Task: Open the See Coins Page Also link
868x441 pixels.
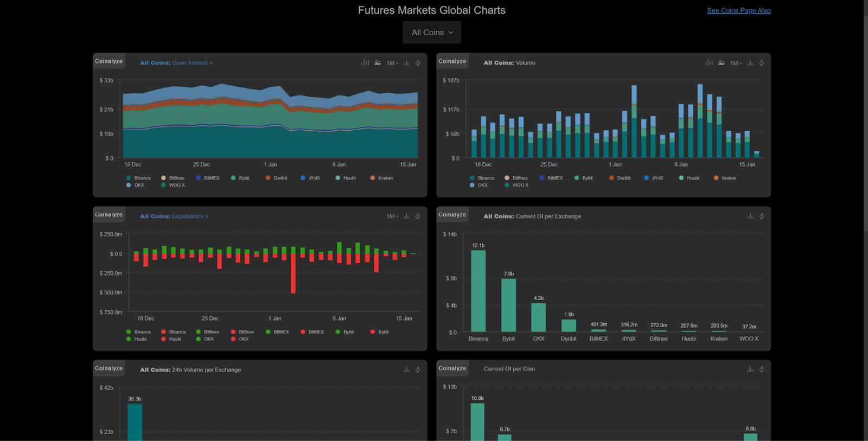Action: click(x=739, y=10)
